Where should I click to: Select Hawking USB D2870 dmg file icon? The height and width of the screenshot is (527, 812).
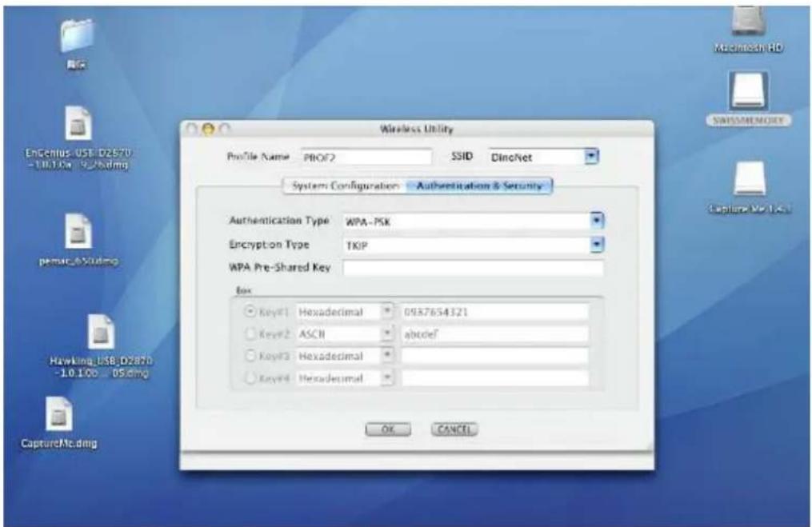101,331
